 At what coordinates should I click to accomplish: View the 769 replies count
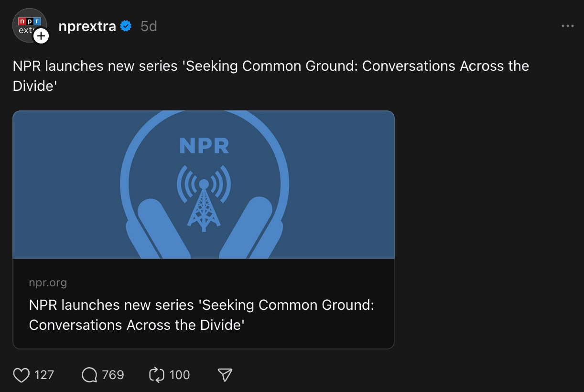pyautogui.click(x=113, y=375)
